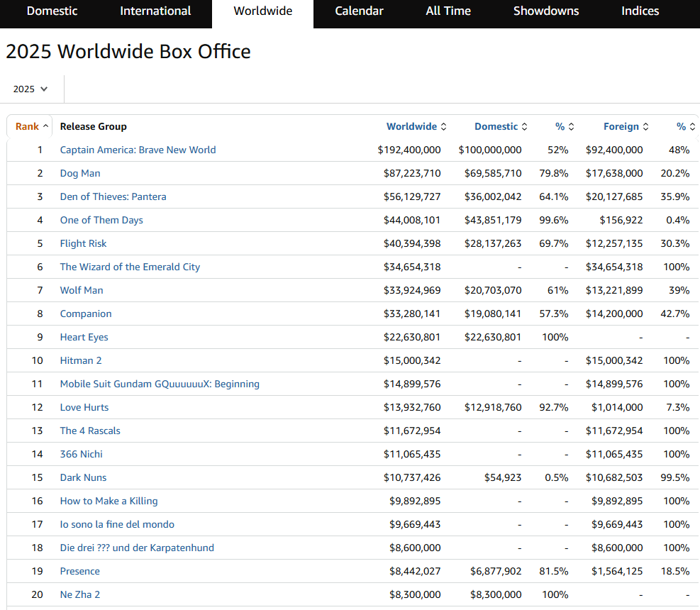
Task: Open Mobile Suit Gundam GQuuuuuuX: Beginning link
Action: pos(160,384)
